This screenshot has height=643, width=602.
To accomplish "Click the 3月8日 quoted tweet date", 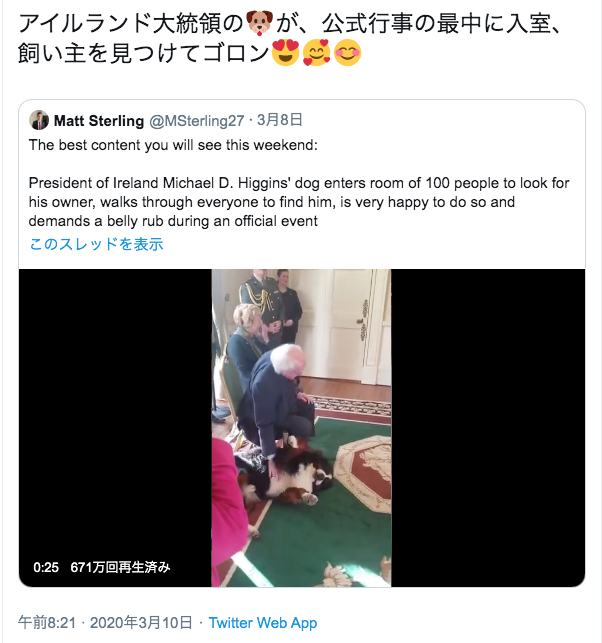I will tap(280, 120).
